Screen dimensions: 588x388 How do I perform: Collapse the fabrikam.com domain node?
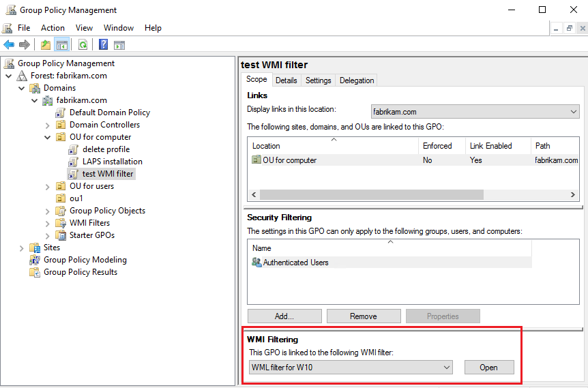[34, 100]
